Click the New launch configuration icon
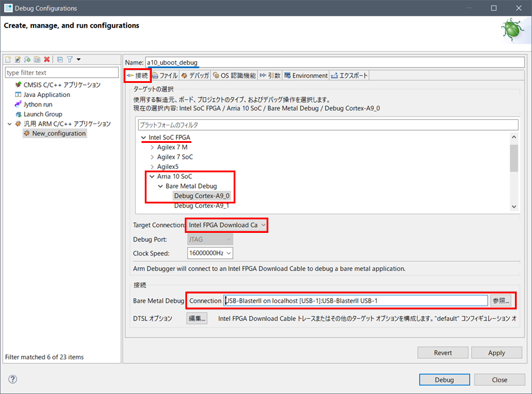 [x=9, y=59]
